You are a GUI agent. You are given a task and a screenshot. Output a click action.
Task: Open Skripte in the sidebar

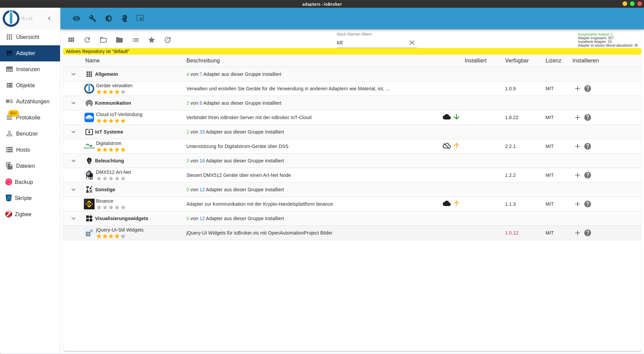tap(30, 198)
